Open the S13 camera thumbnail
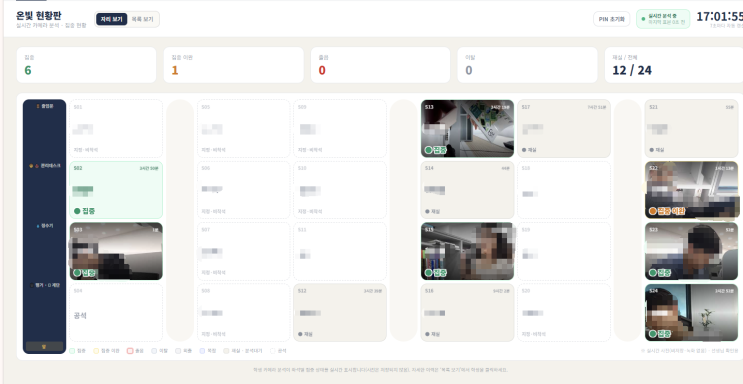Image resolution: width=743 pixels, height=384 pixels. coord(467,128)
